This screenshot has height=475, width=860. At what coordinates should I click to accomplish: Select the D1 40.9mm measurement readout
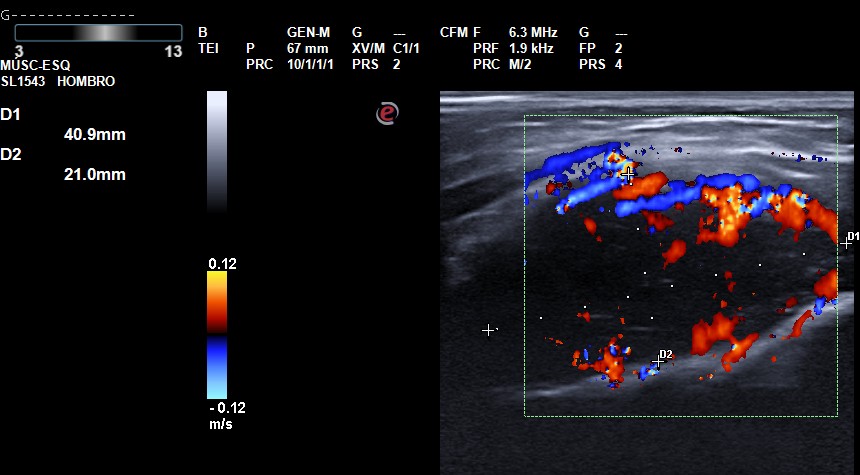[90, 135]
